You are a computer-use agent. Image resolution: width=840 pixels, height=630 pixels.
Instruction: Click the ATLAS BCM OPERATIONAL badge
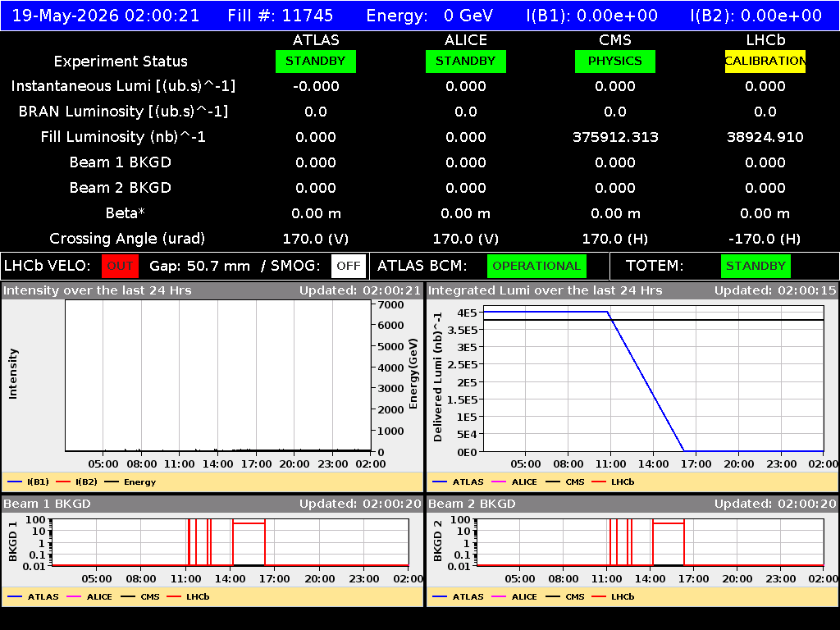536,266
